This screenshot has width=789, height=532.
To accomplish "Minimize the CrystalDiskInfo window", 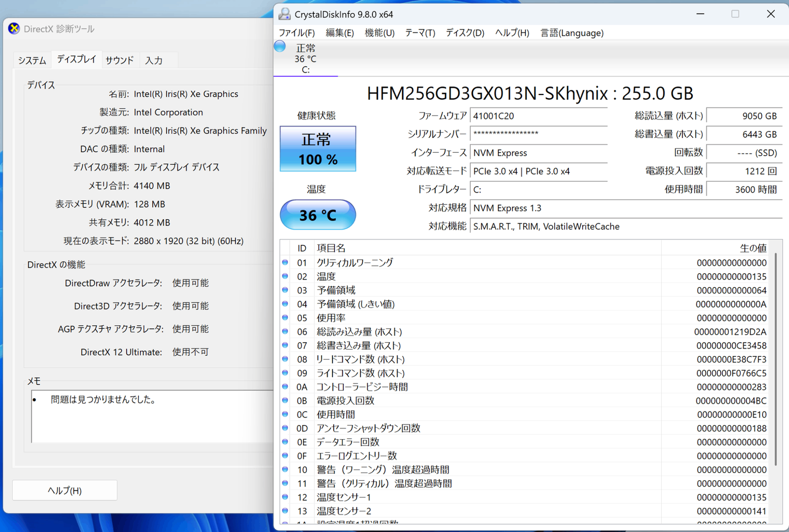I will click(x=700, y=14).
